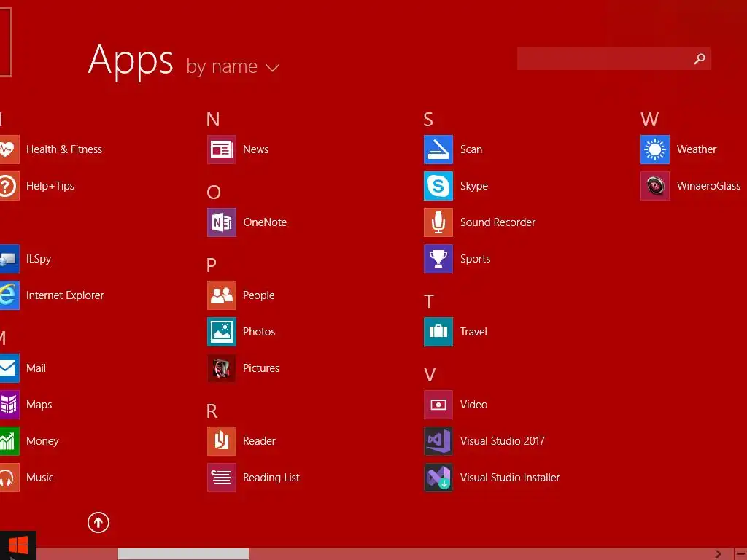Launch Help+Tips question mark icon
The image size is (747, 560).
[9, 186]
